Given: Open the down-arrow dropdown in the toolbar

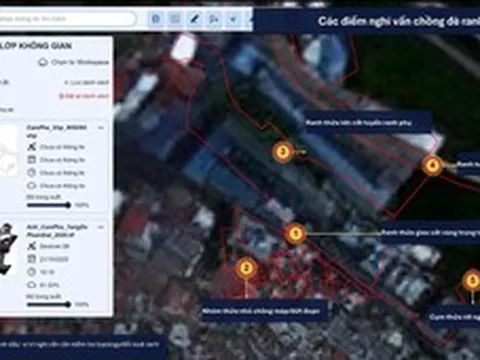Looking at the screenshot, I should click(233, 19).
